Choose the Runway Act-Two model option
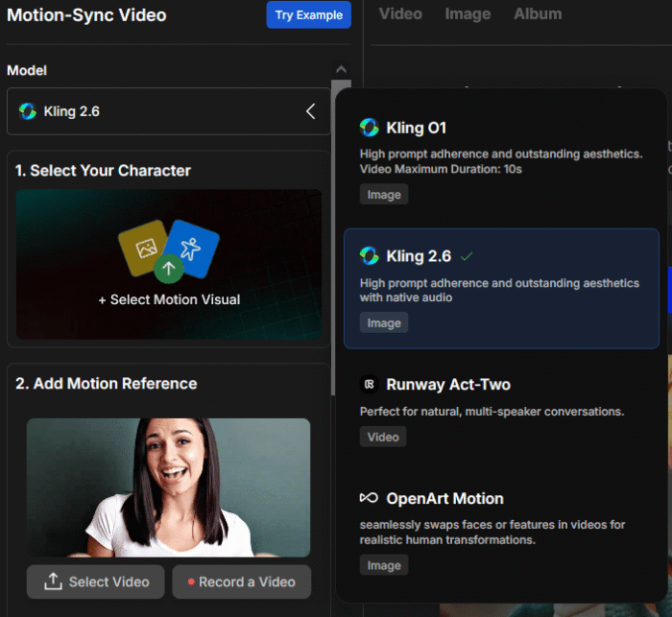This screenshot has width=672, height=617. click(x=501, y=409)
